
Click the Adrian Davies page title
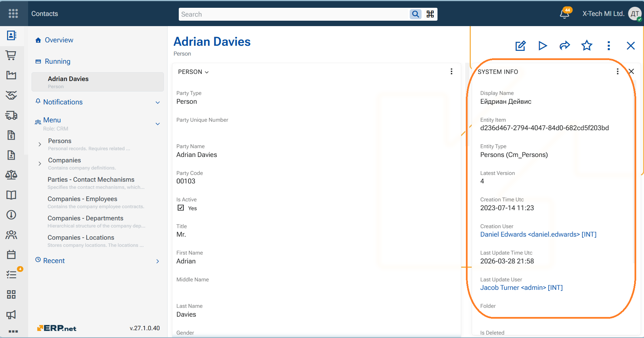[x=212, y=42]
